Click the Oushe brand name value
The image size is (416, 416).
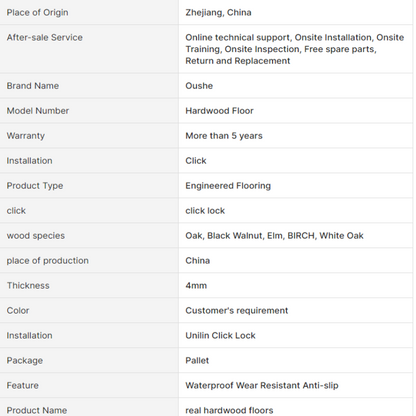[199, 86]
